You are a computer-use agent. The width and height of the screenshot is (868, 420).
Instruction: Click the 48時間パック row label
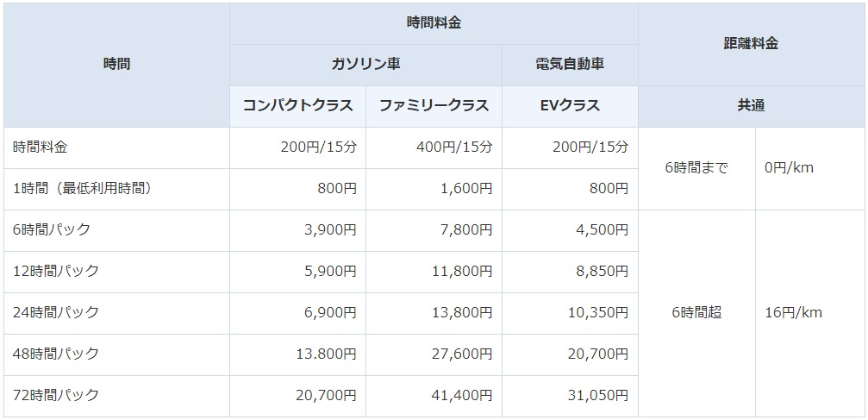pos(117,354)
